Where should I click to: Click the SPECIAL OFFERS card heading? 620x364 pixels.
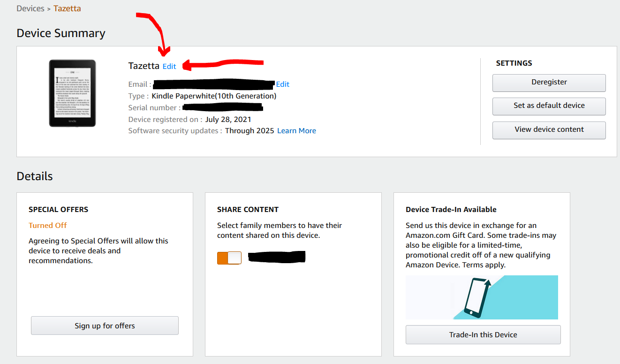point(59,210)
